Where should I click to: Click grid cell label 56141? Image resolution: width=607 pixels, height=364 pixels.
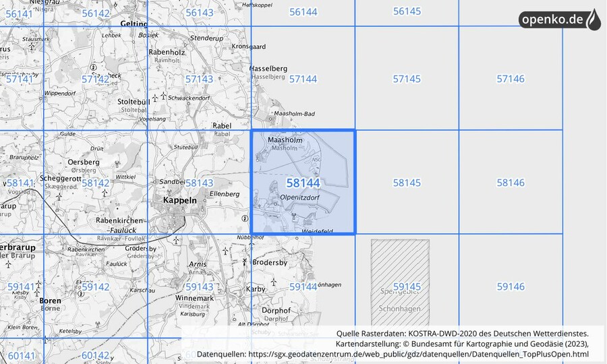click(x=19, y=14)
